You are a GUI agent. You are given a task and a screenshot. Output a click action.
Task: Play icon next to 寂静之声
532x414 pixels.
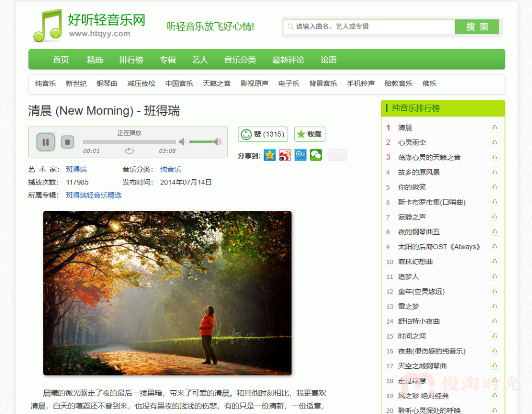pyautogui.click(x=495, y=217)
